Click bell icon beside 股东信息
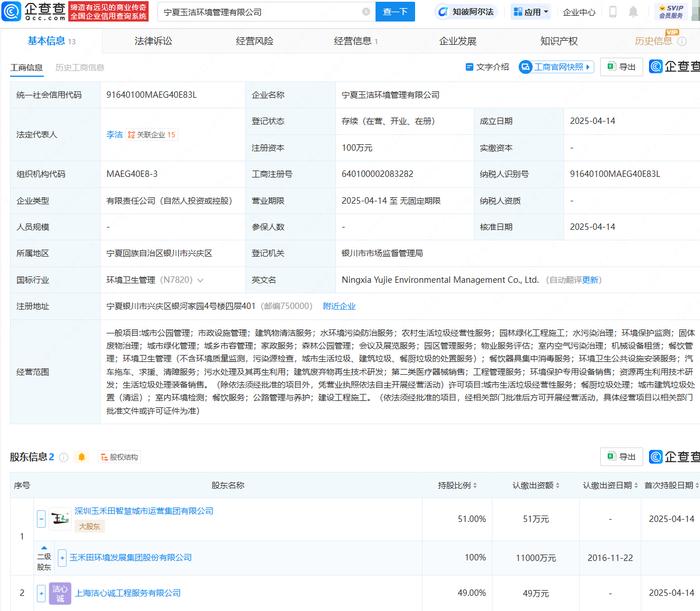Viewport: 700px width, 611px height. 82,457
